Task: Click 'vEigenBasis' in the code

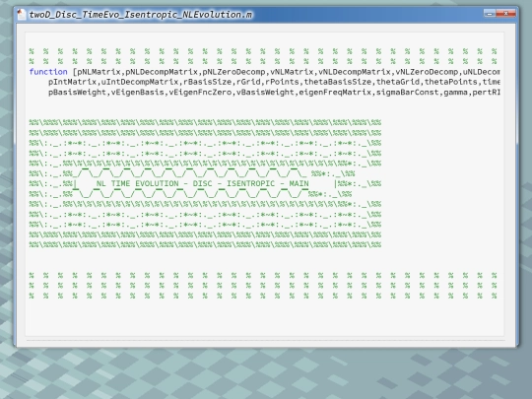Action: [137, 93]
